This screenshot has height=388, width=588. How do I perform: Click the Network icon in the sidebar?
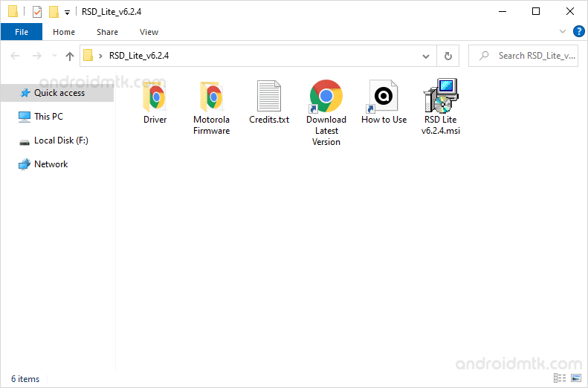(x=25, y=164)
